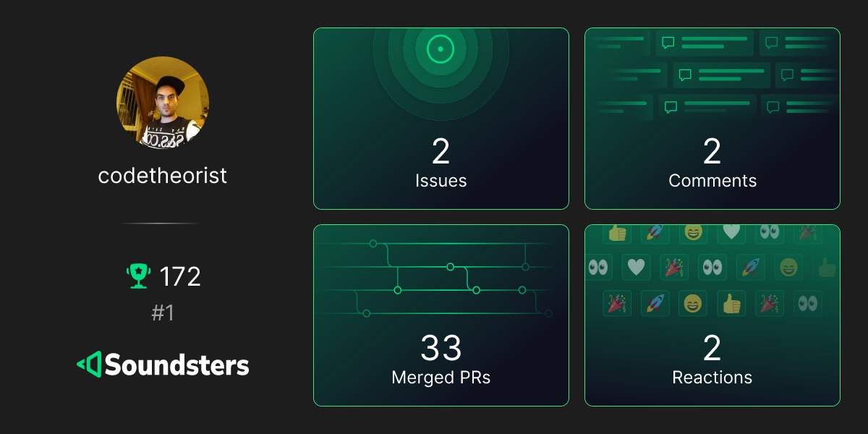Click the 33 merged PRs count

click(x=441, y=348)
